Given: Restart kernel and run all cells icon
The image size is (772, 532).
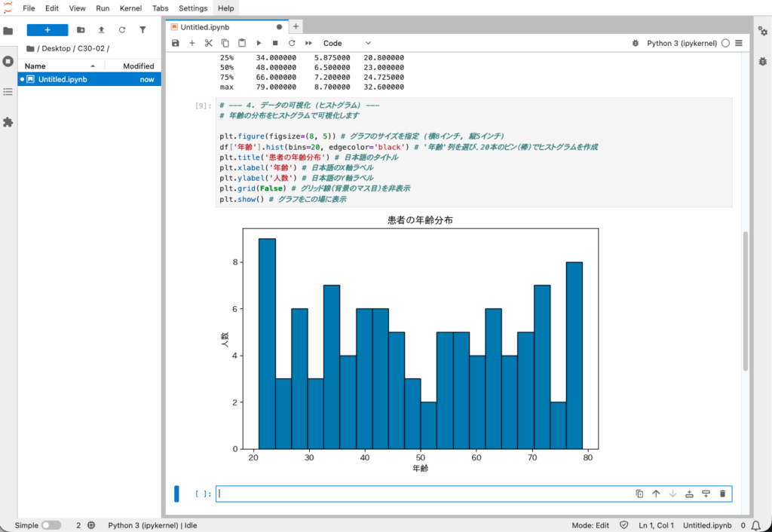Looking at the screenshot, I should pyautogui.click(x=308, y=44).
